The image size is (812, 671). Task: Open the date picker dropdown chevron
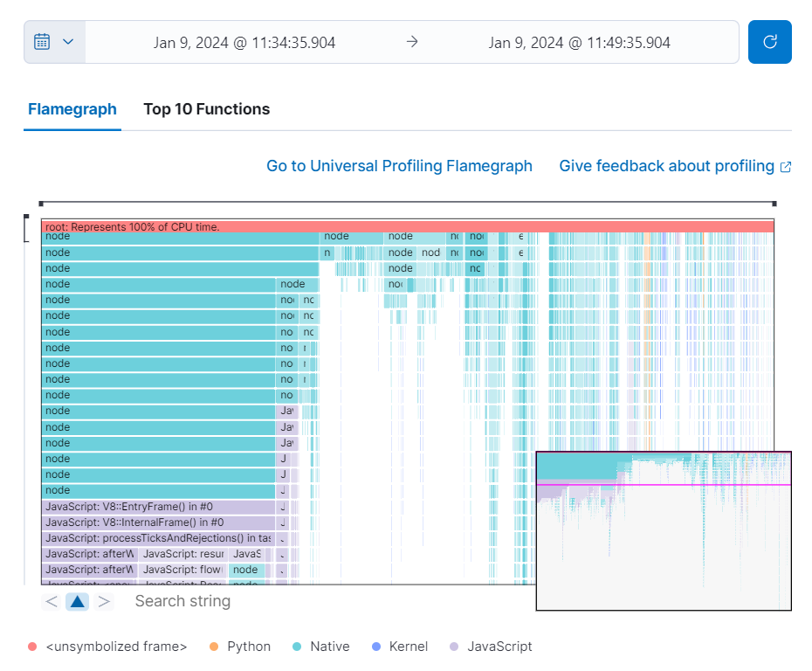pos(68,41)
